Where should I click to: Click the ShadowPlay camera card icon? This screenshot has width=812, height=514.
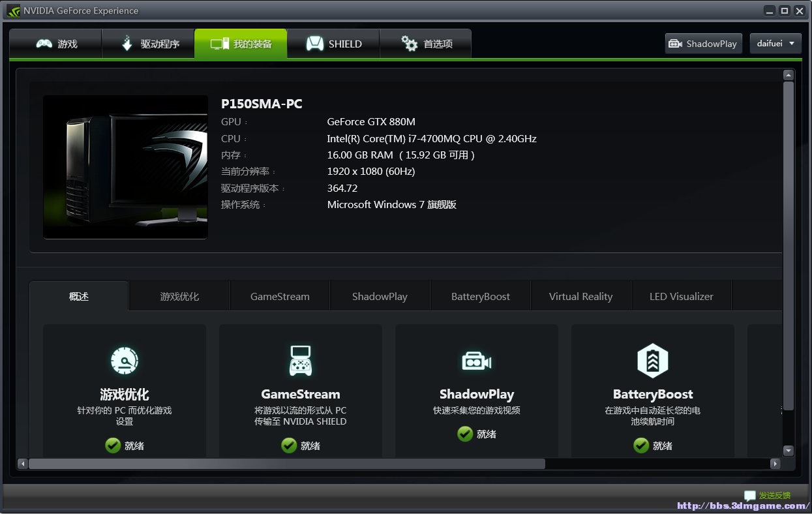tap(477, 361)
